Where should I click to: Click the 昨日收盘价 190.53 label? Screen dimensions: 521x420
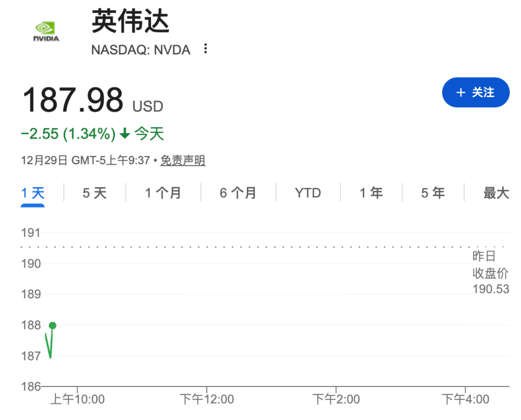490,273
